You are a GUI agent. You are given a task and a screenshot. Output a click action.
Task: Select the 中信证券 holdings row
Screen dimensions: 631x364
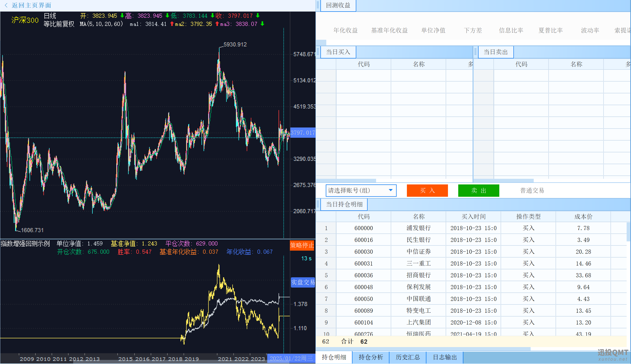coord(471,252)
